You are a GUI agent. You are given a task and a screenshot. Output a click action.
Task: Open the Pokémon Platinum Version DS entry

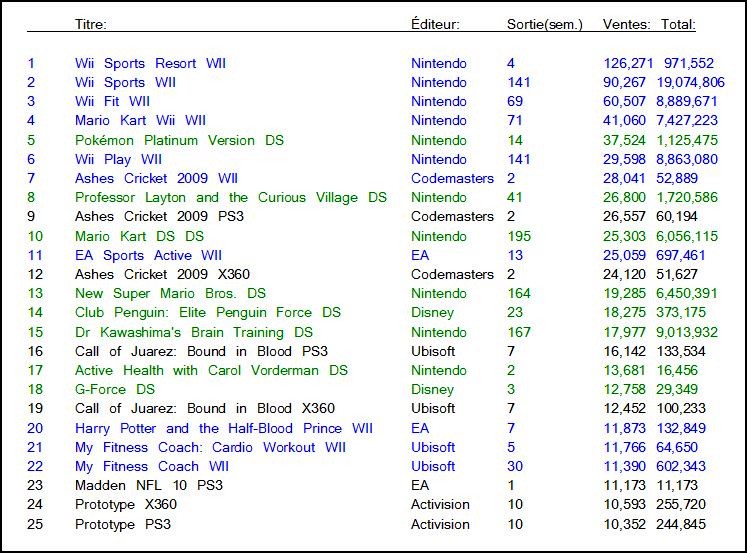pos(179,140)
